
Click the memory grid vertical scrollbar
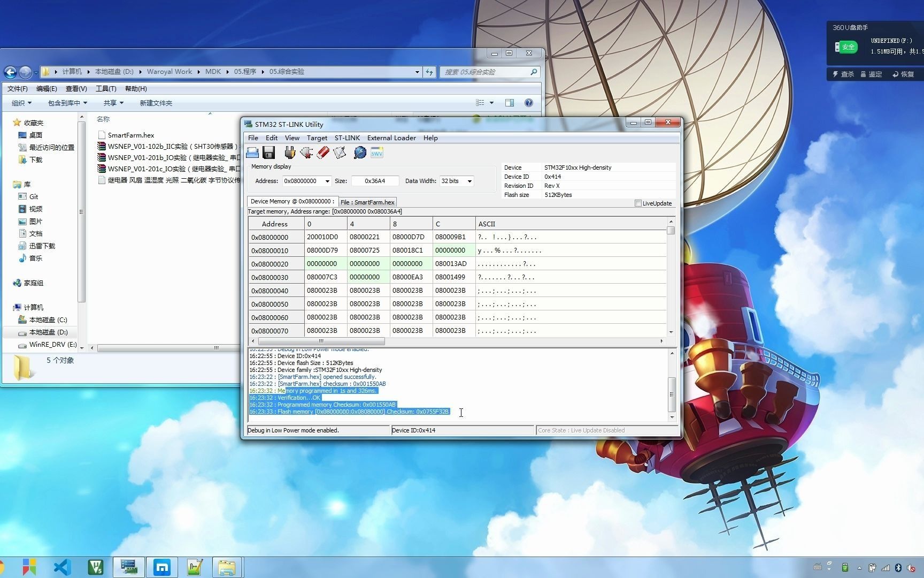pos(671,277)
